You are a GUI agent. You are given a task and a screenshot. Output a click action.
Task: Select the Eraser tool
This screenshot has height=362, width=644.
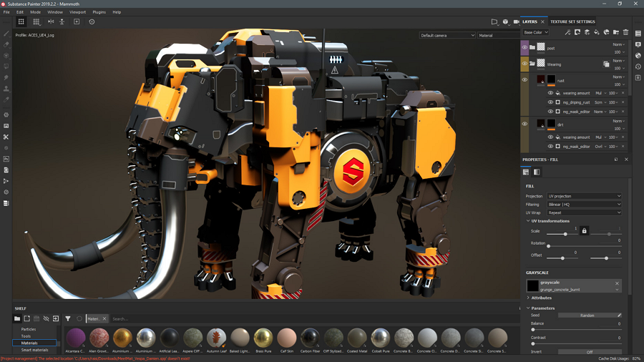pyautogui.click(x=6, y=44)
